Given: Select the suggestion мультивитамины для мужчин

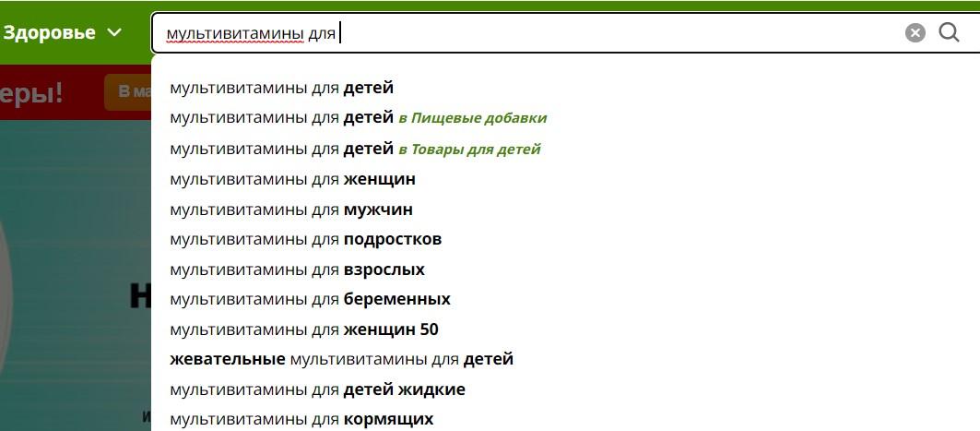Looking at the screenshot, I should 291,210.
